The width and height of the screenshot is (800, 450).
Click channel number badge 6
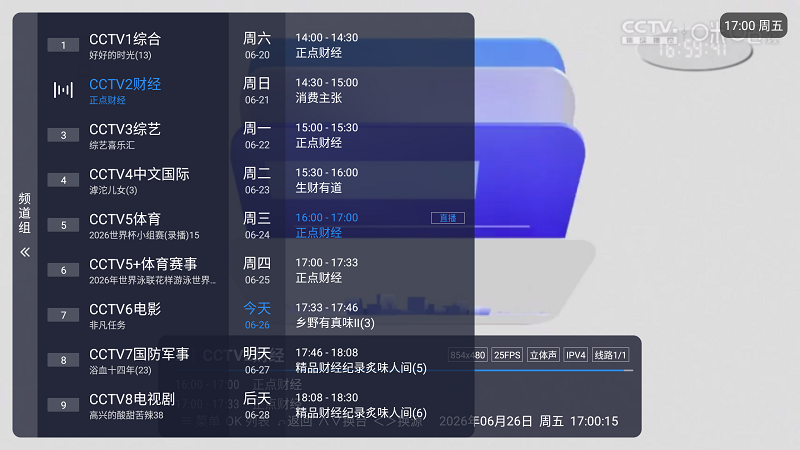[x=63, y=270]
